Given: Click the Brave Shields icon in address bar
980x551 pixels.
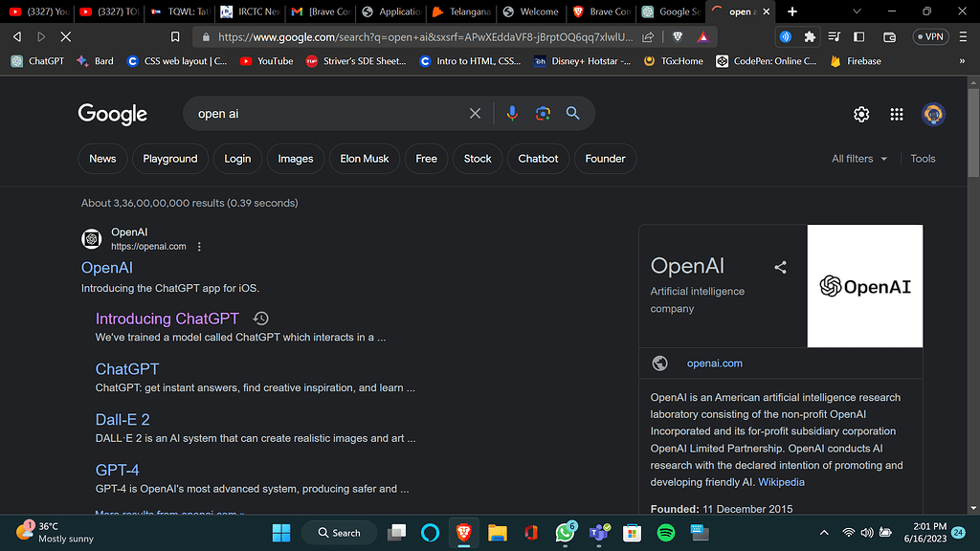Looking at the screenshot, I should point(678,36).
